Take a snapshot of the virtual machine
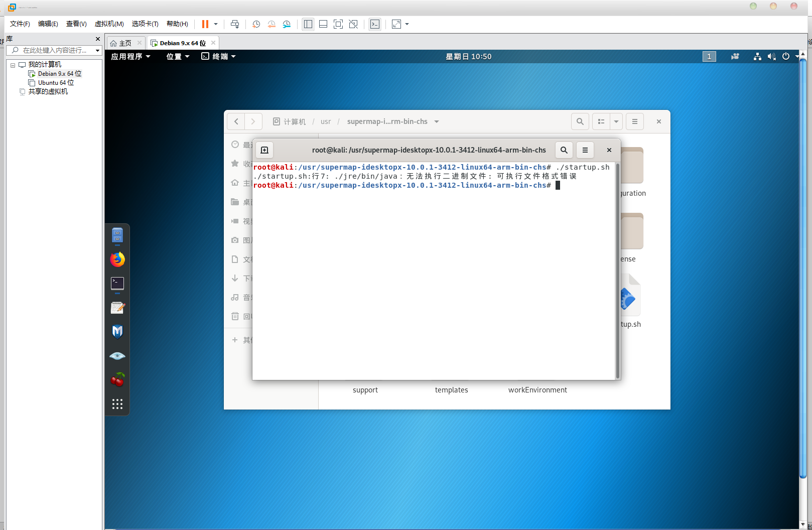The width and height of the screenshot is (812, 530). click(256, 24)
